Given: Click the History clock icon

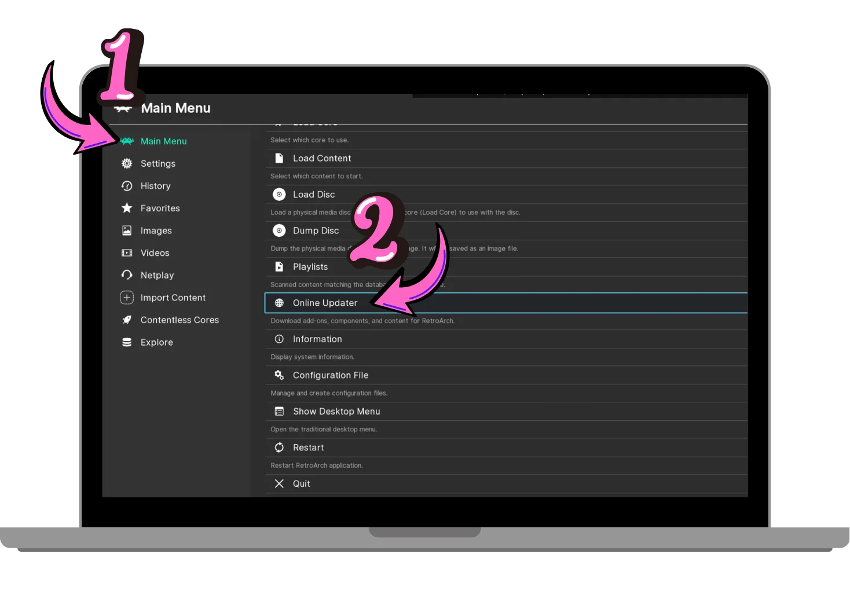Looking at the screenshot, I should point(127,186).
